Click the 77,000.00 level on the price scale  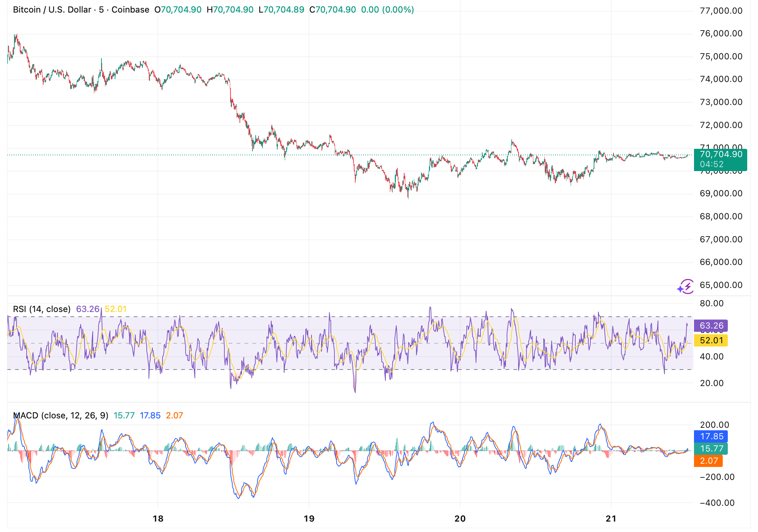tap(721, 10)
